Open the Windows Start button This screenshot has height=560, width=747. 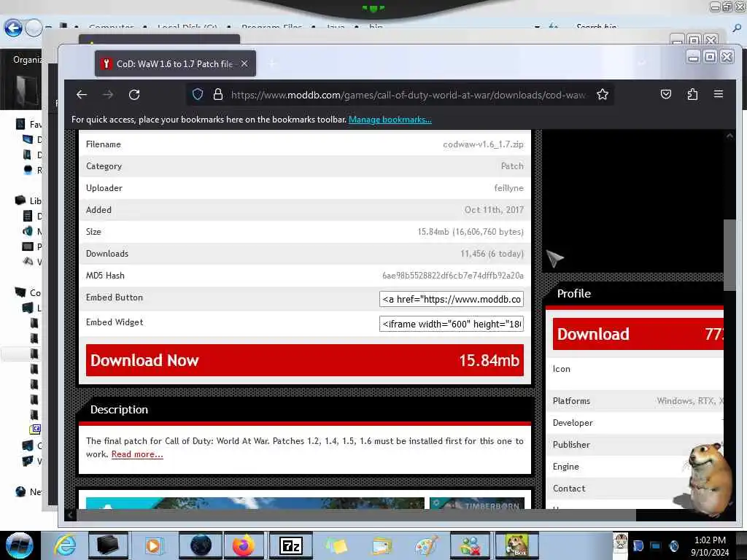click(19, 545)
